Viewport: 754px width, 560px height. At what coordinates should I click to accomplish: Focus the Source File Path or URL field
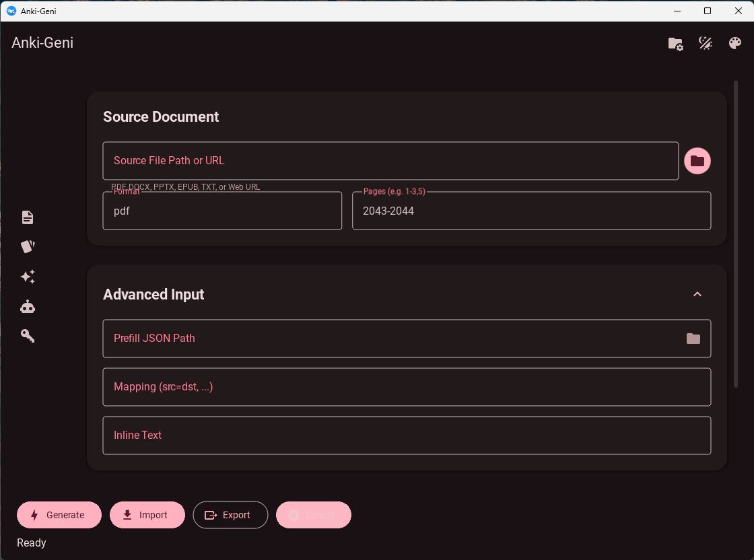coord(390,161)
